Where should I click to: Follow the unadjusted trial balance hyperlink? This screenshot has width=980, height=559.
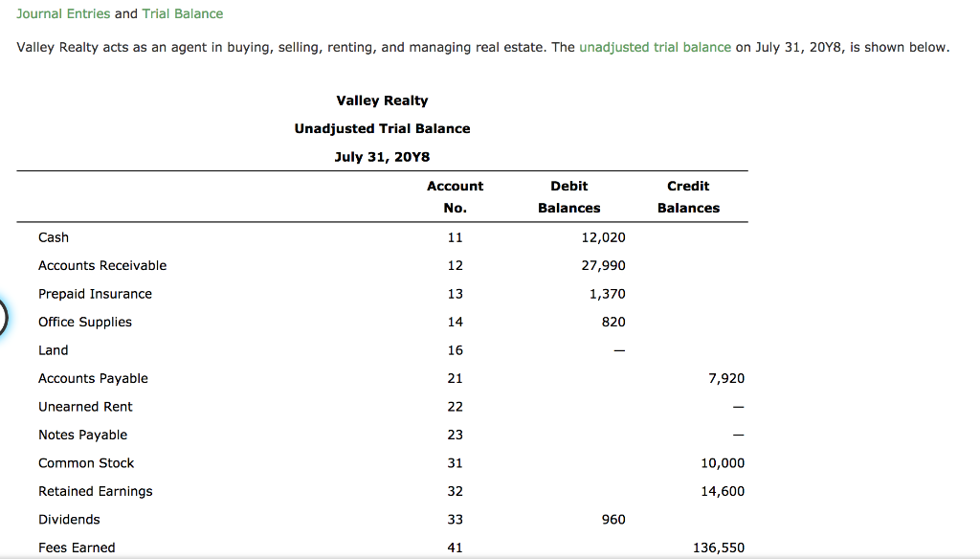pyautogui.click(x=655, y=46)
